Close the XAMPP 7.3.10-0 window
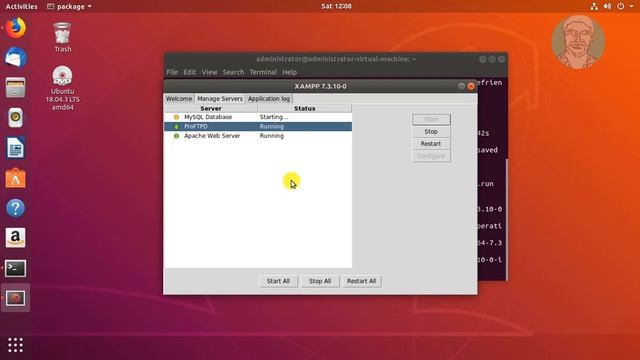640x360 pixels. pyautogui.click(x=471, y=86)
